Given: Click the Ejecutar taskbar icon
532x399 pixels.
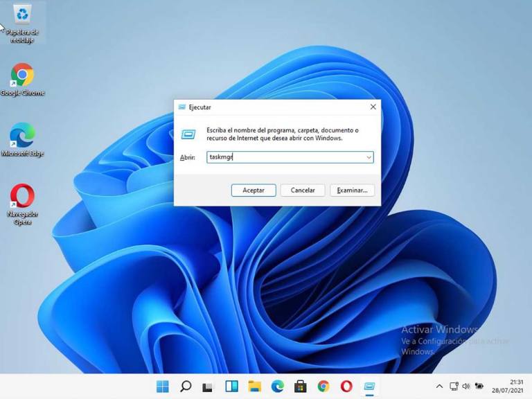Looking at the screenshot, I should click(369, 386).
